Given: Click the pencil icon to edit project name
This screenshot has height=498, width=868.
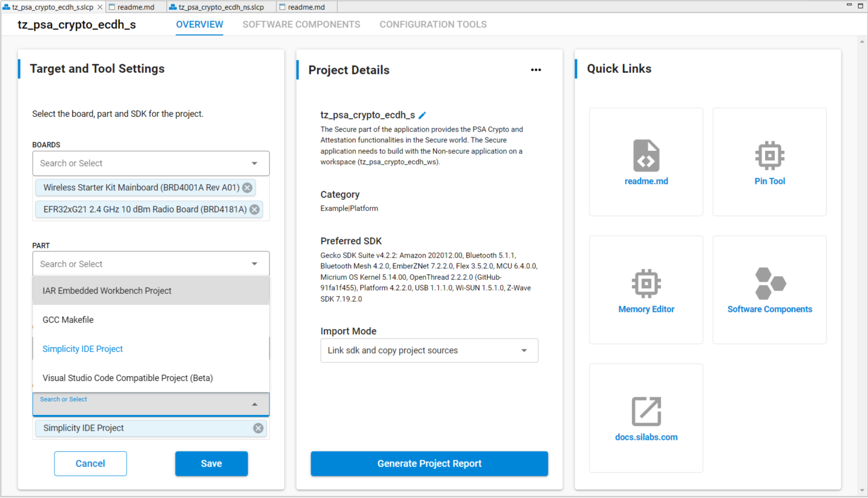Looking at the screenshot, I should click(x=422, y=115).
